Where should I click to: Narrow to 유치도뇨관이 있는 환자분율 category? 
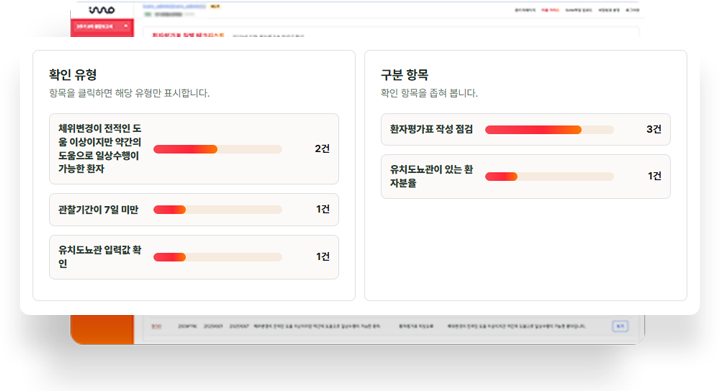[525, 176]
